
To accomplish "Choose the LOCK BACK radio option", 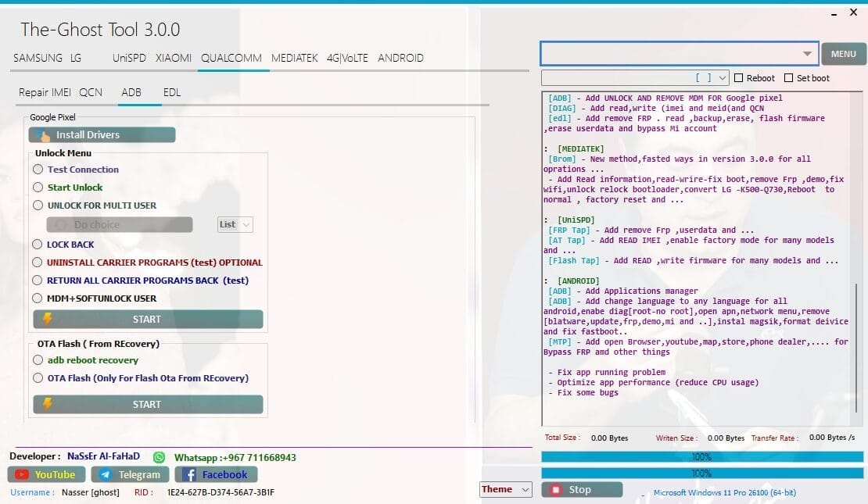I will 38,245.
